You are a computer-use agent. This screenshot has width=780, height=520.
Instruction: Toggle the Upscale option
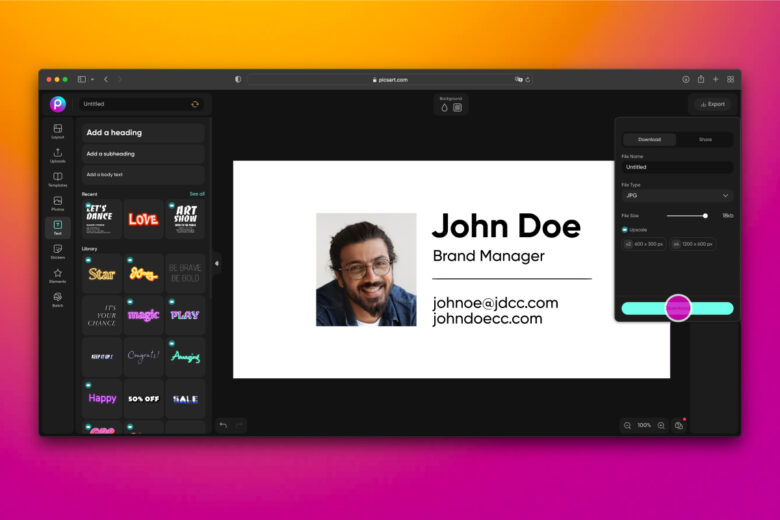(x=625, y=230)
